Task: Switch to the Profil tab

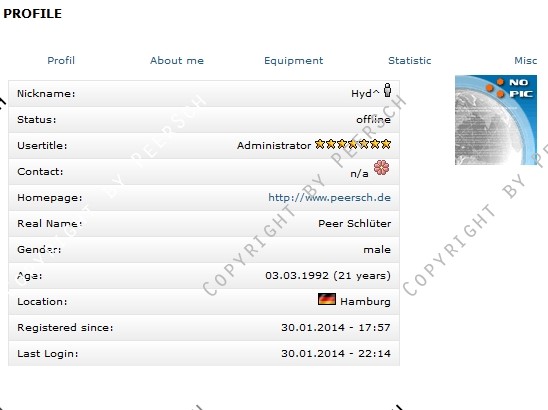Action: pyautogui.click(x=61, y=60)
